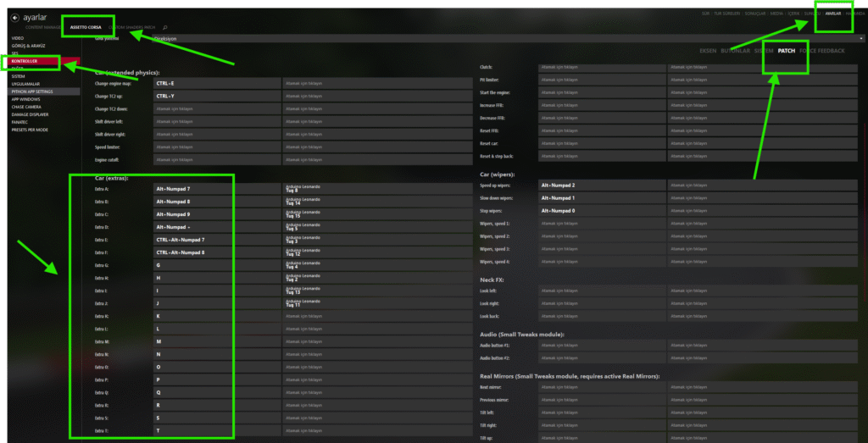Click the Arduino Leonardo Tuş 15 binding for Extra C
This screenshot has height=443, width=868.
377,214
